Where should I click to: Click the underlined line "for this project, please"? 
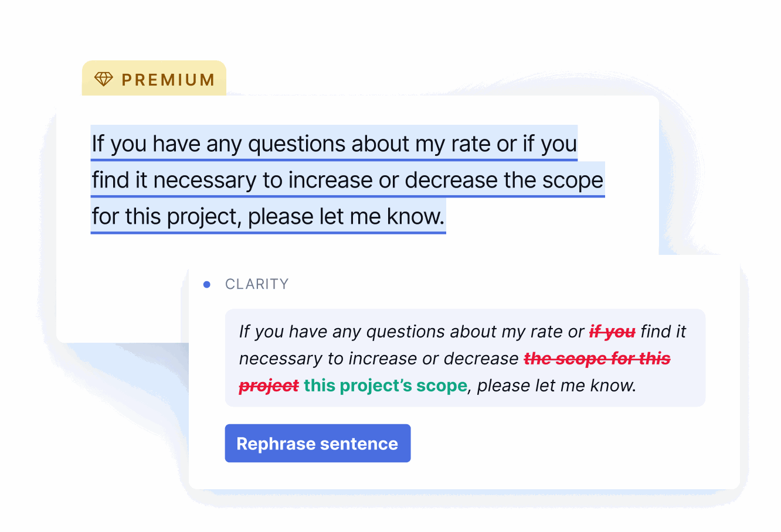(x=269, y=216)
